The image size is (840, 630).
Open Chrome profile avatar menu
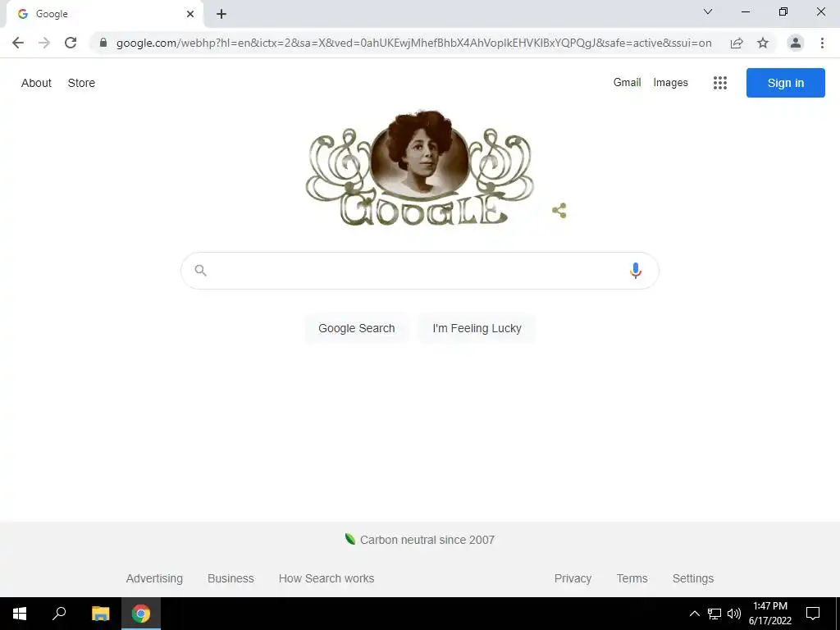796,43
